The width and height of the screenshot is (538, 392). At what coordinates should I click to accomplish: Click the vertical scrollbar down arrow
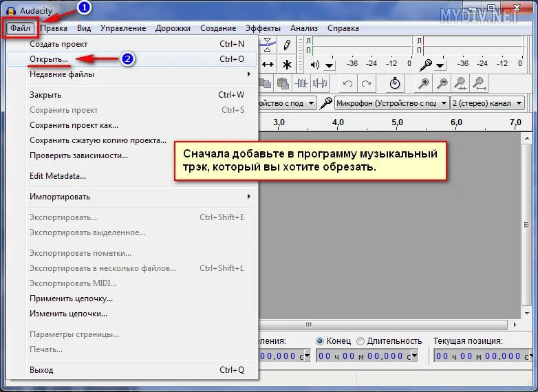(527, 314)
